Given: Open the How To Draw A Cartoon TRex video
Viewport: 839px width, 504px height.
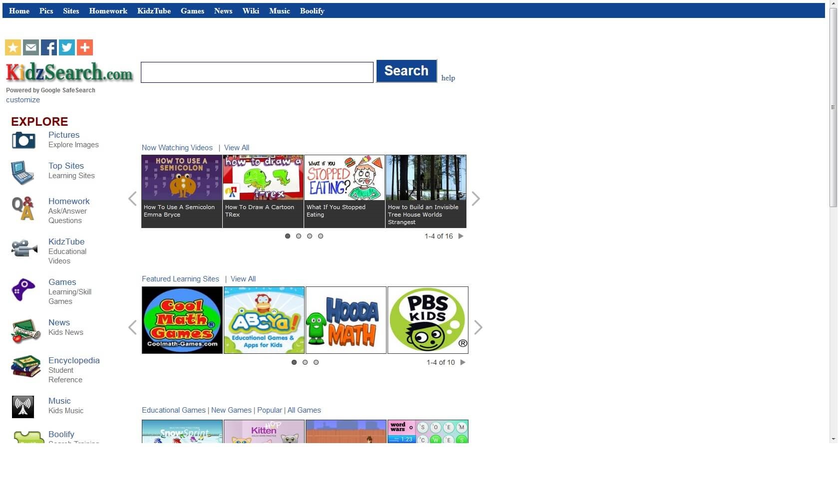Looking at the screenshot, I should [263, 191].
